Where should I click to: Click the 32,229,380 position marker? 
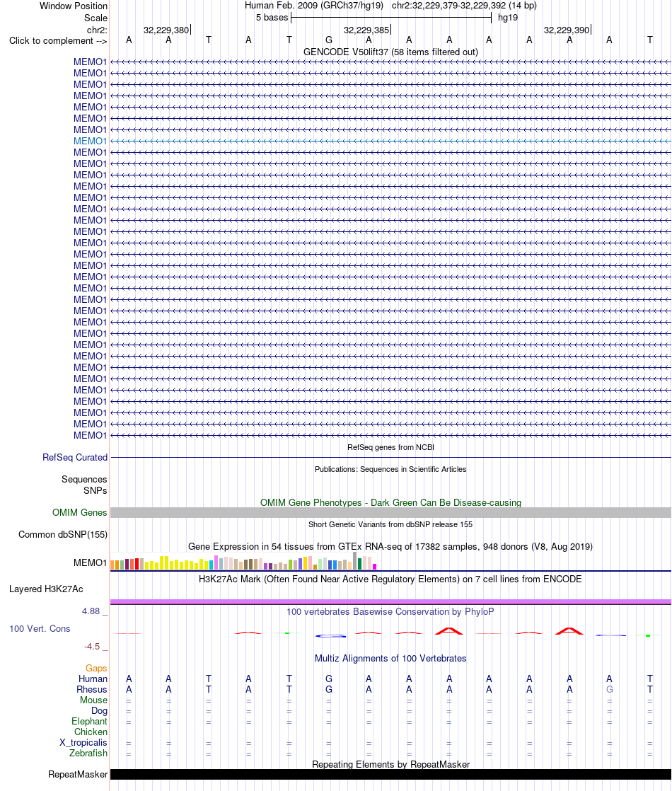coord(166,30)
